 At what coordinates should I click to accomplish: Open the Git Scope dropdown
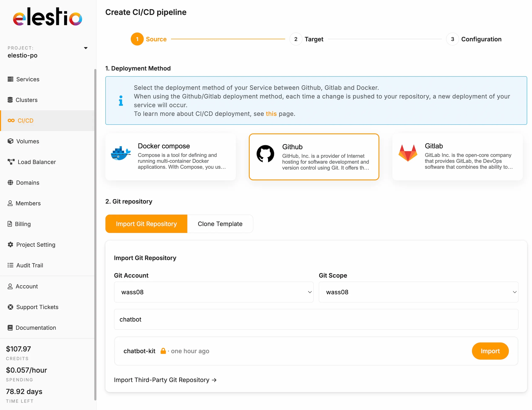click(x=418, y=292)
